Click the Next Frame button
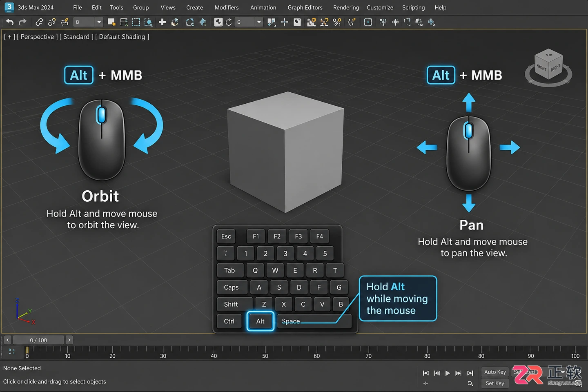 click(x=459, y=373)
